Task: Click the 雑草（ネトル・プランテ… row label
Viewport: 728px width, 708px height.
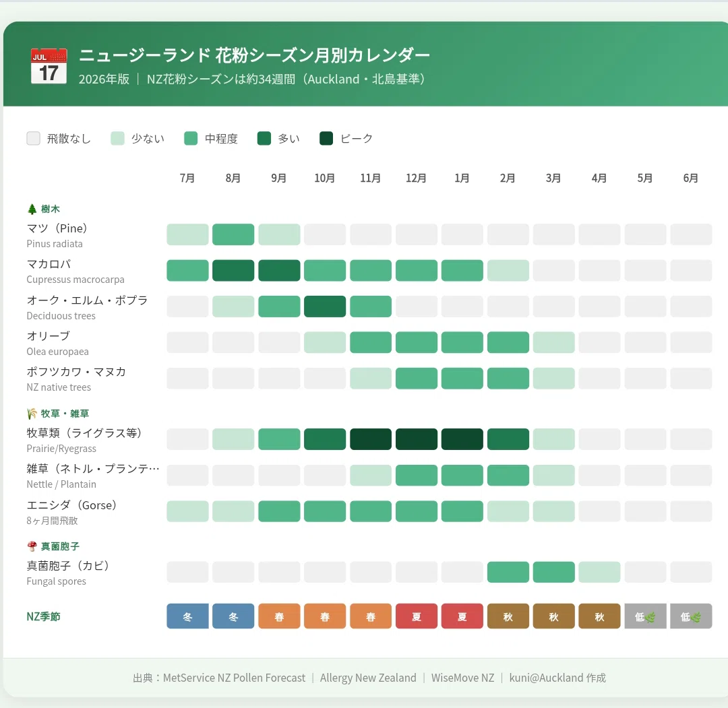Action: 93,469
